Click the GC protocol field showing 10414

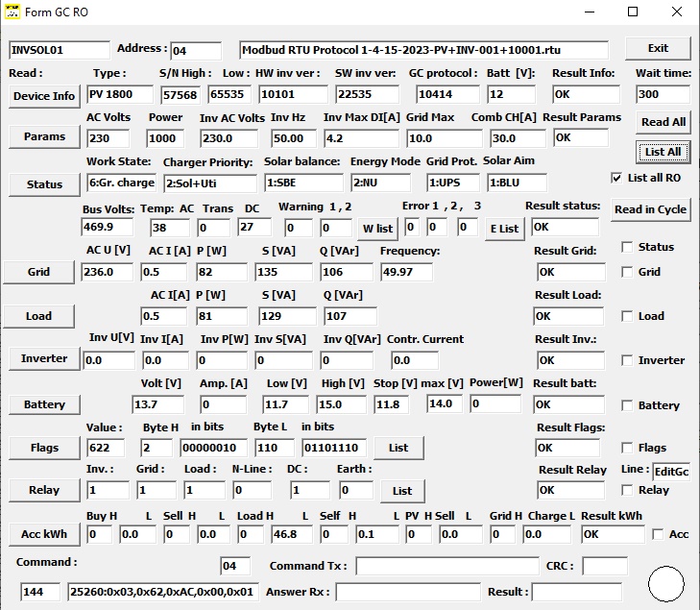[x=448, y=94]
